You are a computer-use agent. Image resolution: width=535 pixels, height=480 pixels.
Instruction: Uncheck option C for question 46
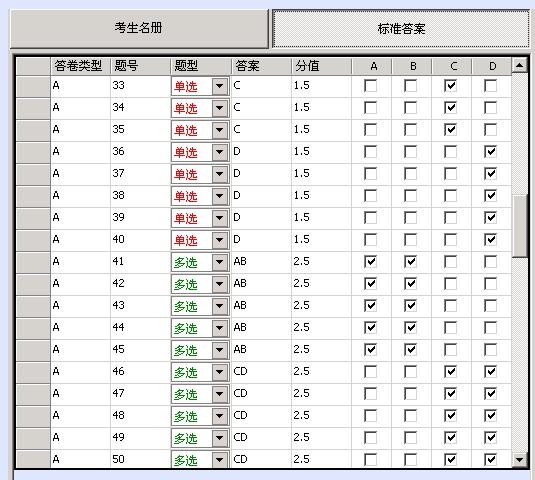[x=450, y=372]
